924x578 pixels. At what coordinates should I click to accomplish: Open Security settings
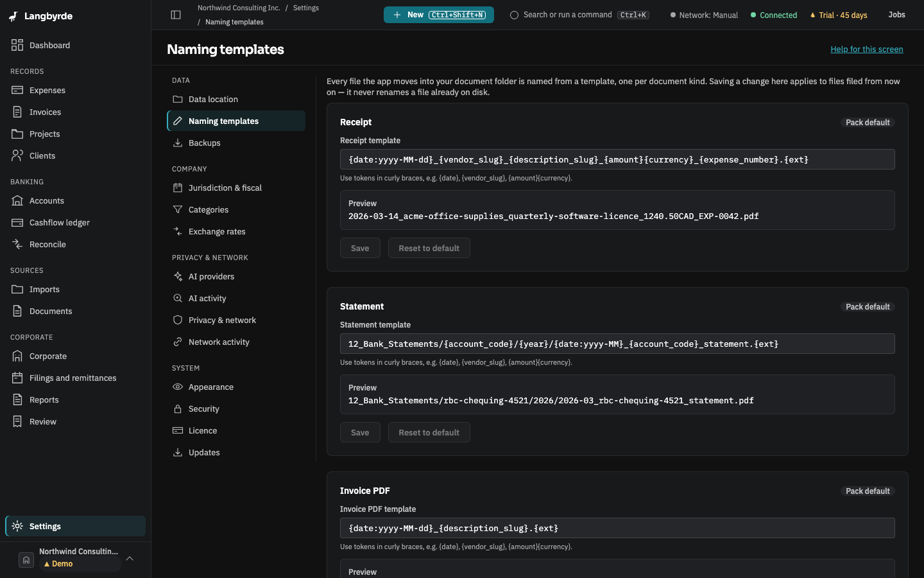click(236, 408)
